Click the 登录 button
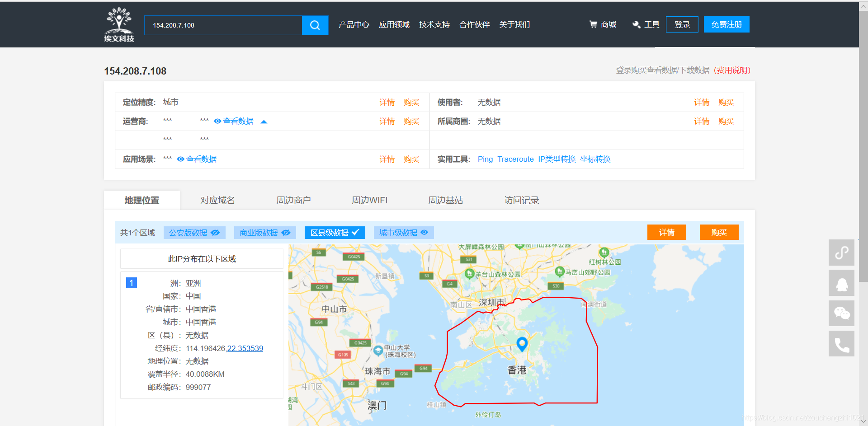Image resolution: width=868 pixels, height=426 pixels. (x=682, y=24)
